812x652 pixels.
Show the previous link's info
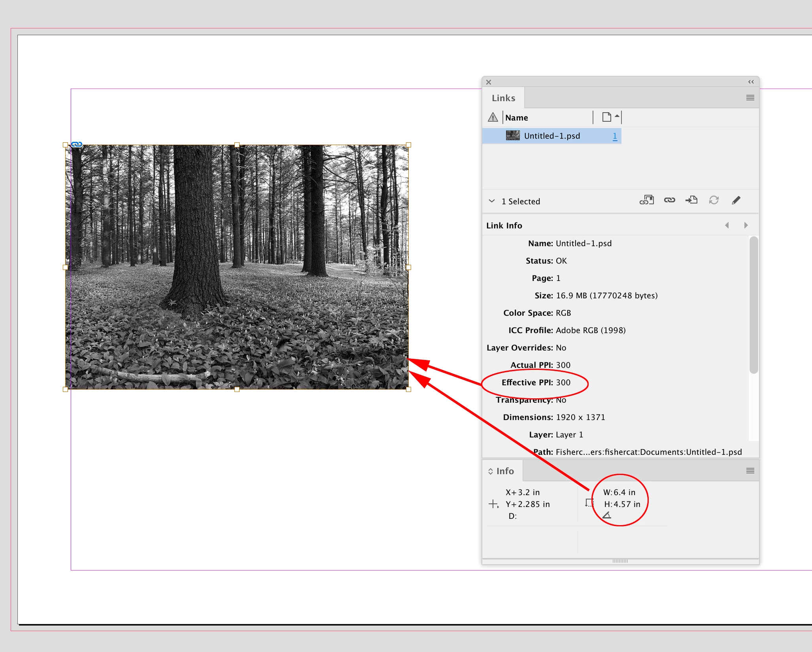click(727, 225)
